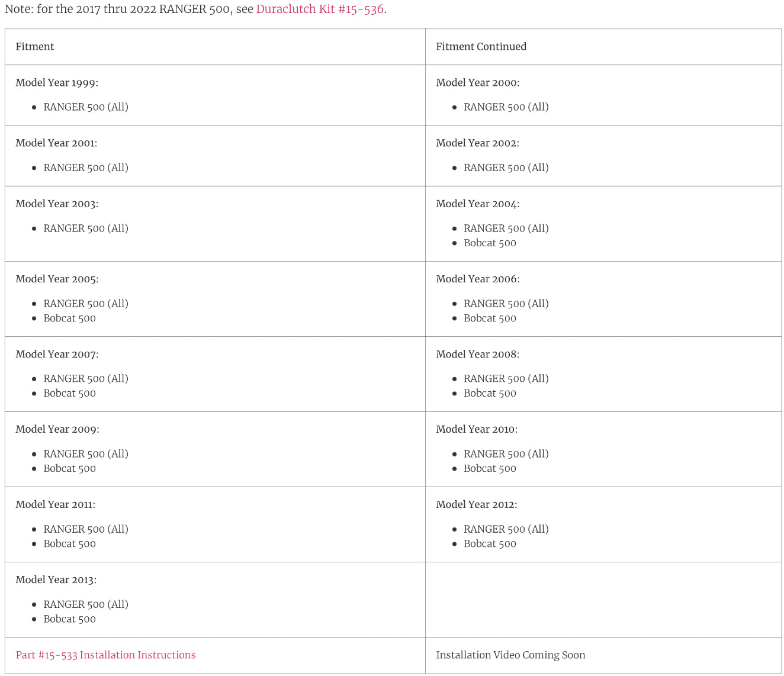Screen dimensions: 784x676
Task: Click Bobcat 500 under Model Year 2013
Action: [x=69, y=619]
